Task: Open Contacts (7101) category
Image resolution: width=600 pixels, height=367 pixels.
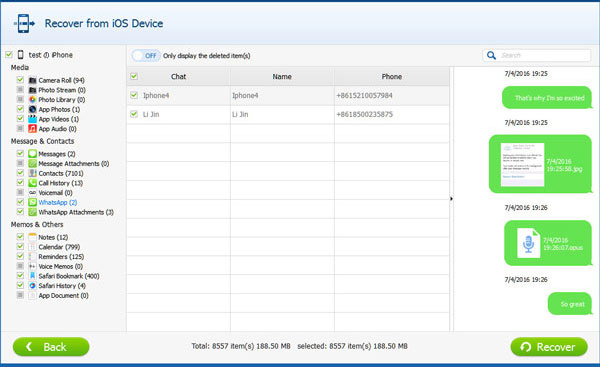Action: coord(60,173)
